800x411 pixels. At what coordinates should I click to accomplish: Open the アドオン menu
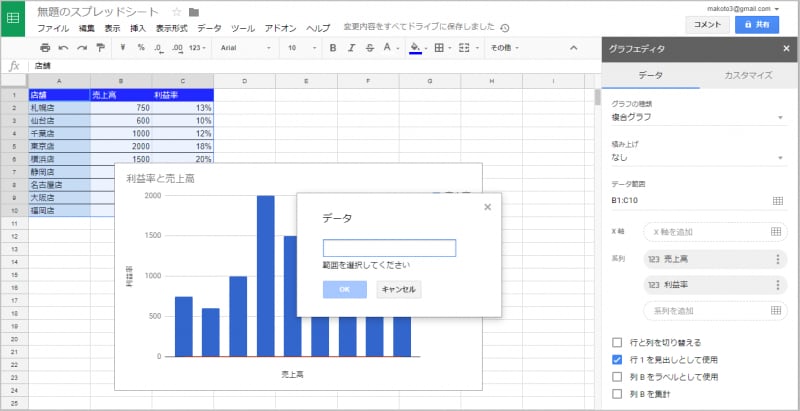pos(281,29)
